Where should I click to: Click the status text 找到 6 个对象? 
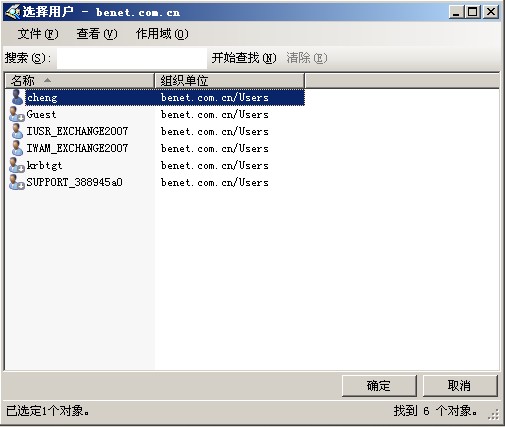tap(435, 411)
